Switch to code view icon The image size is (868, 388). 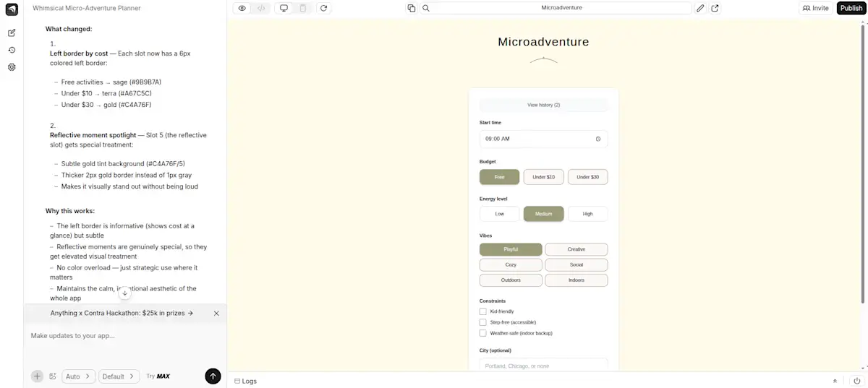pyautogui.click(x=261, y=8)
